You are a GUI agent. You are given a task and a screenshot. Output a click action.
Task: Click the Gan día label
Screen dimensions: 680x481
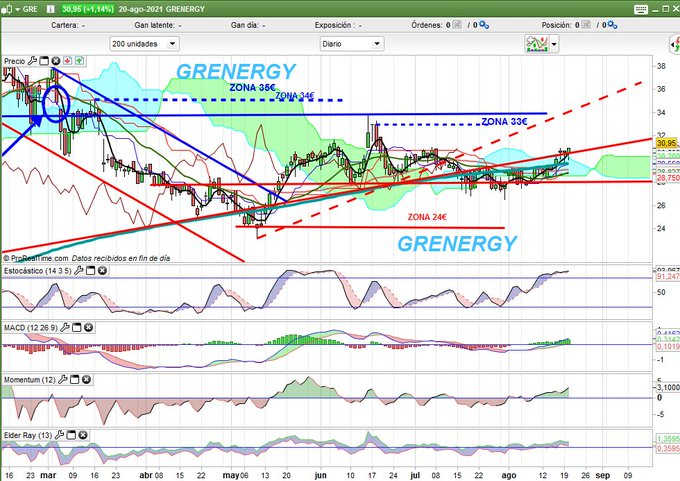coord(244,25)
